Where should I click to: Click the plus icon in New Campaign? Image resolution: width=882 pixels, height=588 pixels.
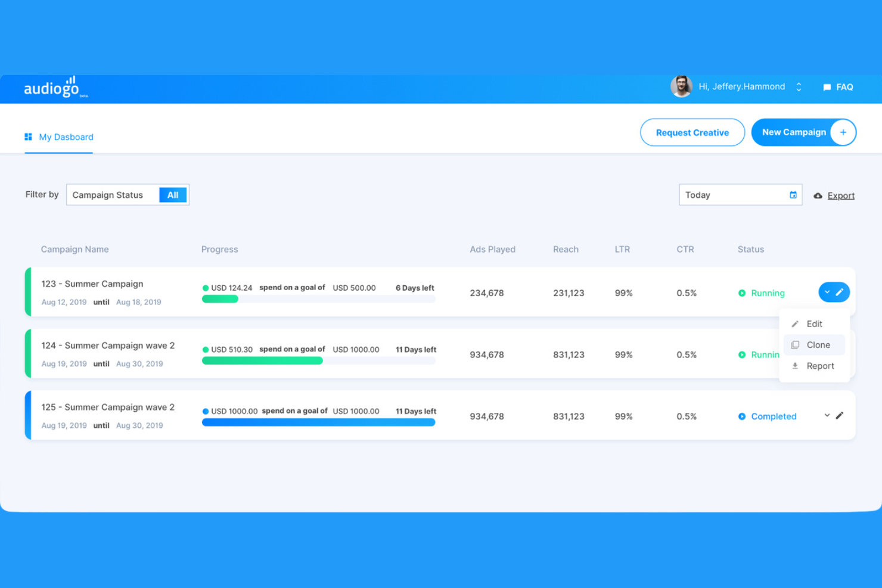click(843, 132)
